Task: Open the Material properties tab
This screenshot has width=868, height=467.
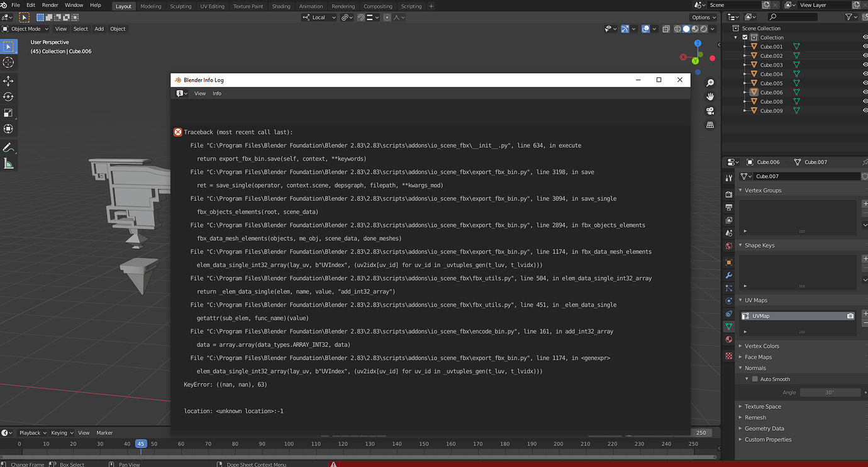Action: [729, 340]
